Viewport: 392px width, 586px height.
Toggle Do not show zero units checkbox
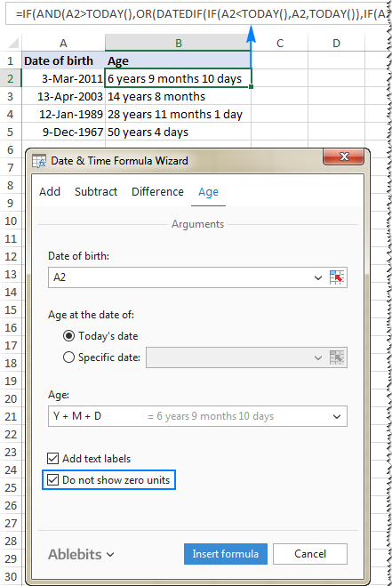coord(53,480)
